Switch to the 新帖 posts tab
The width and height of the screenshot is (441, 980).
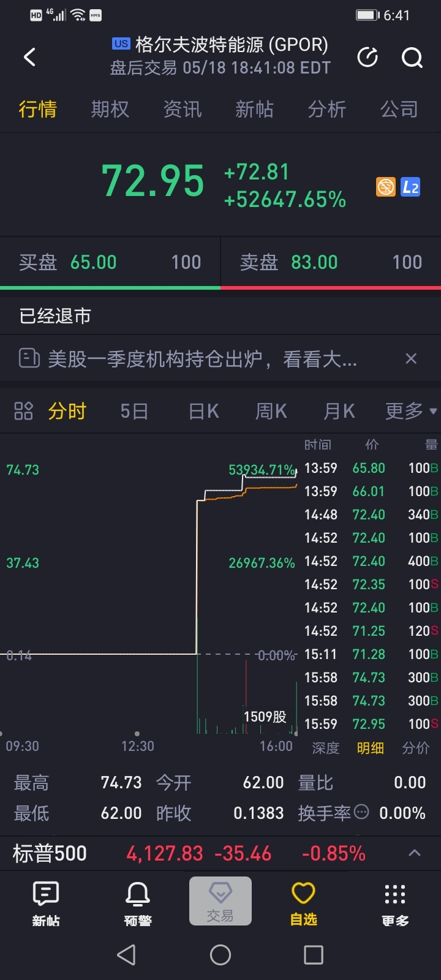tap(255, 109)
